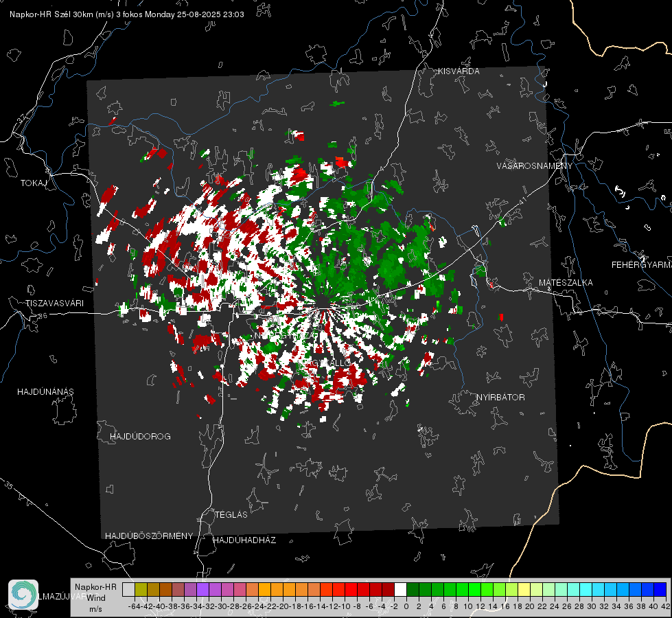672x618 pixels.
Task: Click the m/s unit label in legend
Action: click(x=95, y=609)
